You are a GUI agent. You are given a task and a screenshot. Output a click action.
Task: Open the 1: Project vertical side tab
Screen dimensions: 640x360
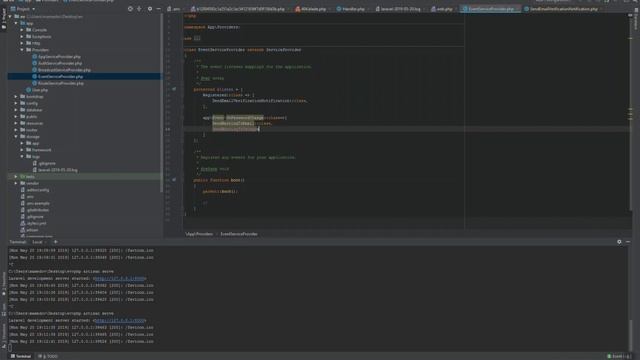click(4, 18)
